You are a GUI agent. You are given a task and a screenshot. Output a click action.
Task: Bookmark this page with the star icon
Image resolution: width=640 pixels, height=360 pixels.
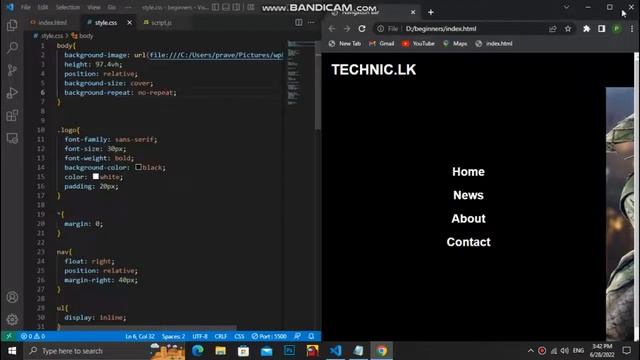pos(568,29)
